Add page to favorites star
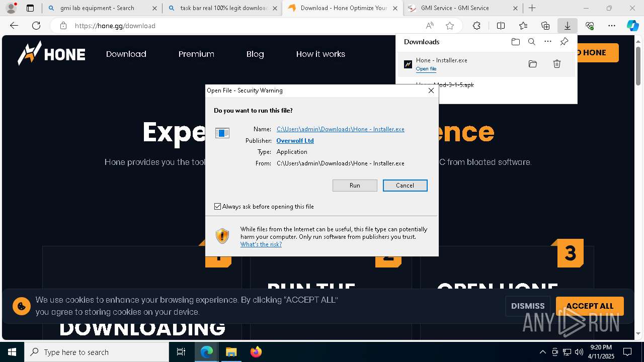 450,26
